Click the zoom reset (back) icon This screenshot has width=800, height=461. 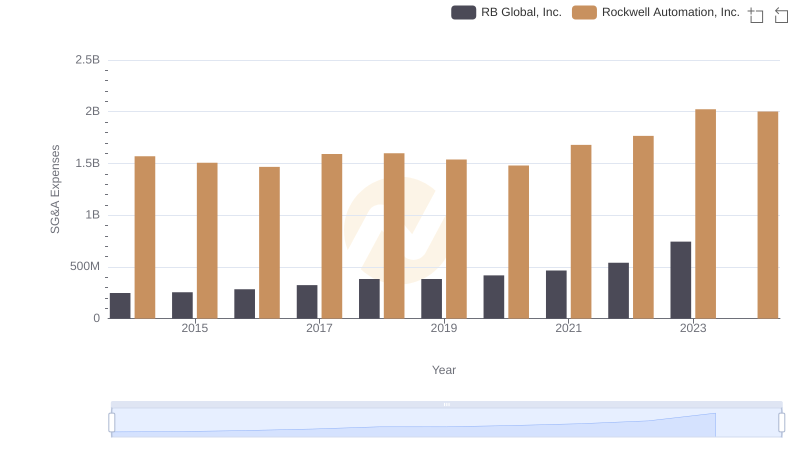[x=781, y=15]
